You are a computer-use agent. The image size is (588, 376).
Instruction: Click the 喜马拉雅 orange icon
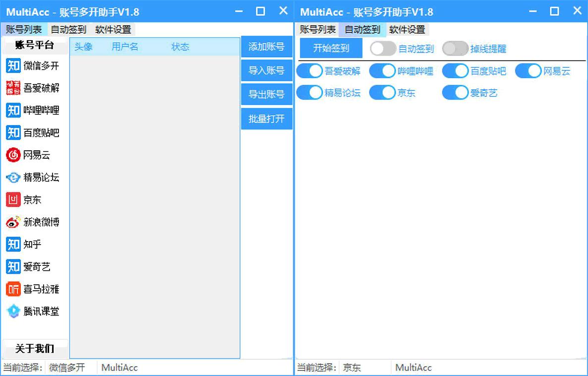pos(13,289)
